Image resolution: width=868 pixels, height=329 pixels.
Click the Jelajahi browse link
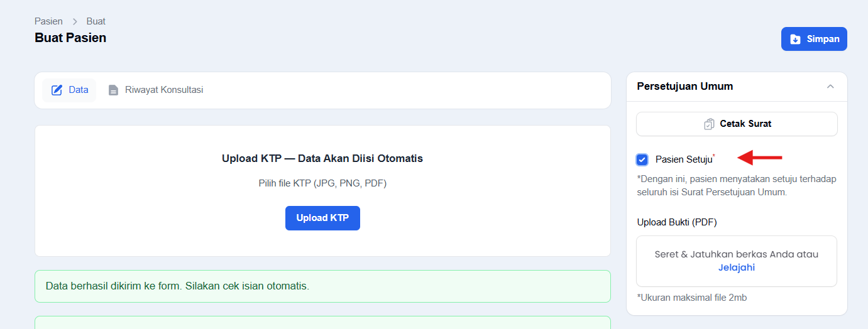tap(737, 267)
